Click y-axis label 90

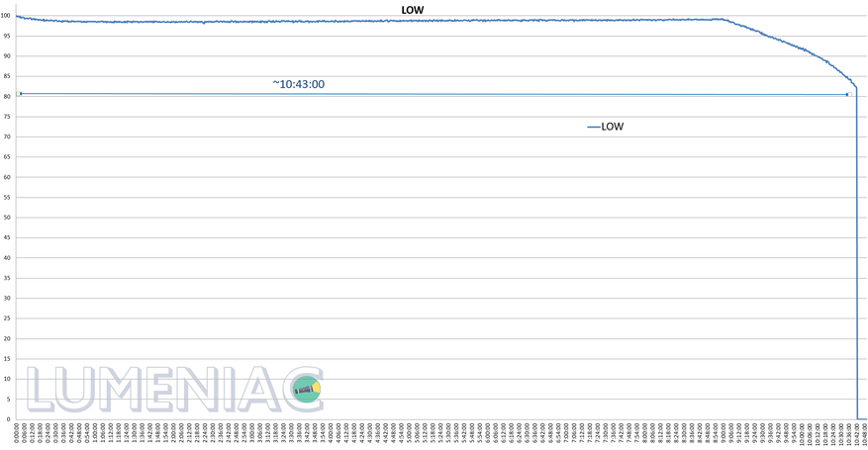click(7, 55)
